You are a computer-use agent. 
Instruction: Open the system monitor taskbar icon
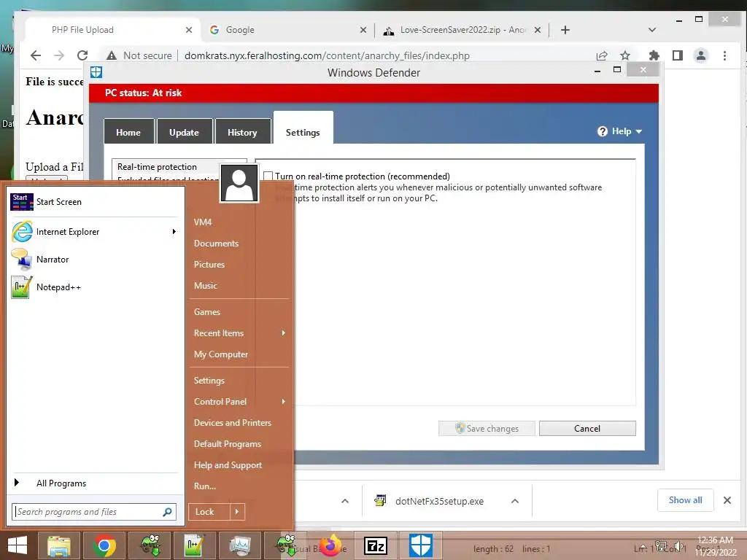pos(239,545)
